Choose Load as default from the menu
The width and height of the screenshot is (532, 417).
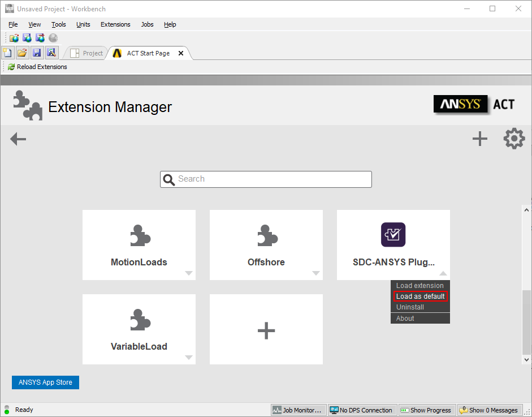pos(421,296)
